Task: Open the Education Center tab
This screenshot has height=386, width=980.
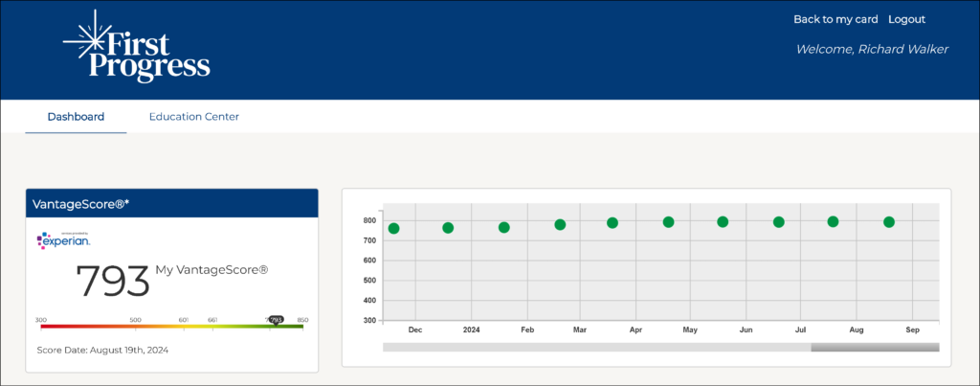Action: click(x=193, y=117)
